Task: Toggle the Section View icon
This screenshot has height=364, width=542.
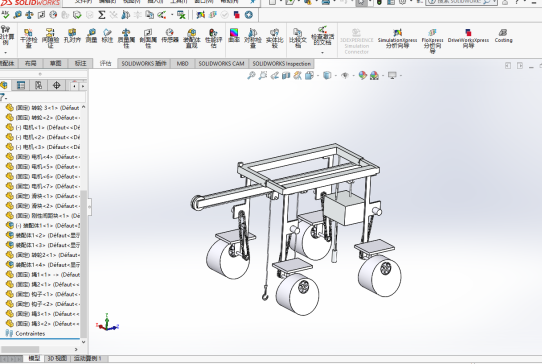Action: pos(286,75)
